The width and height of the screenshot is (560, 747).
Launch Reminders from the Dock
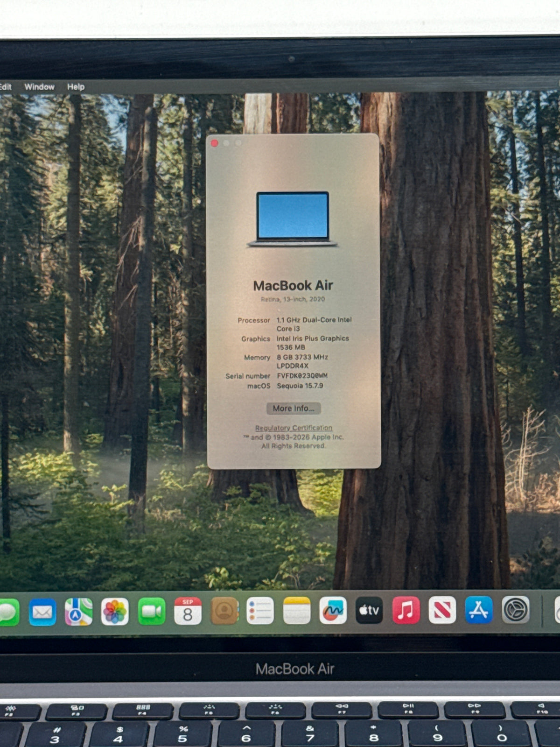click(260, 610)
